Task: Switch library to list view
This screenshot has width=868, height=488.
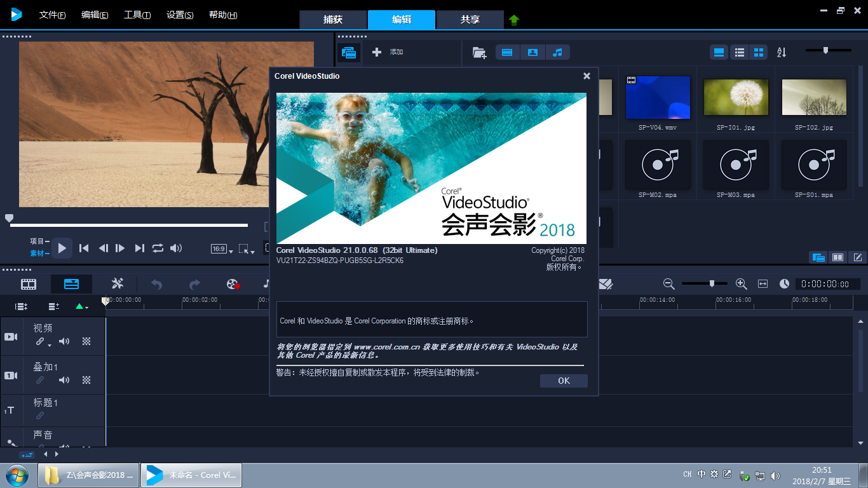Action: pyautogui.click(x=739, y=52)
